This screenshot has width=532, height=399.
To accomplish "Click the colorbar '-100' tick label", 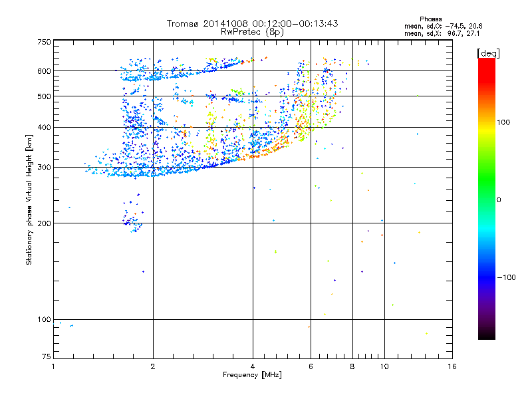I will [x=507, y=277].
